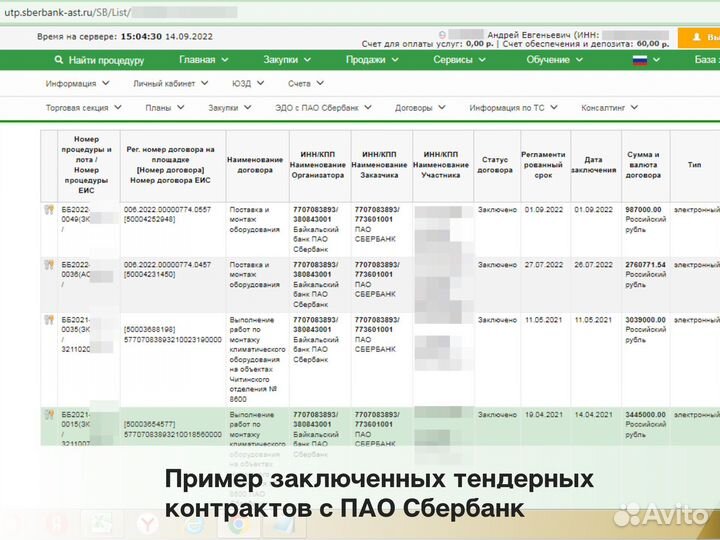Open the Счета submenu
This screenshot has height=540, width=720.
pyautogui.click(x=306, y=84)
